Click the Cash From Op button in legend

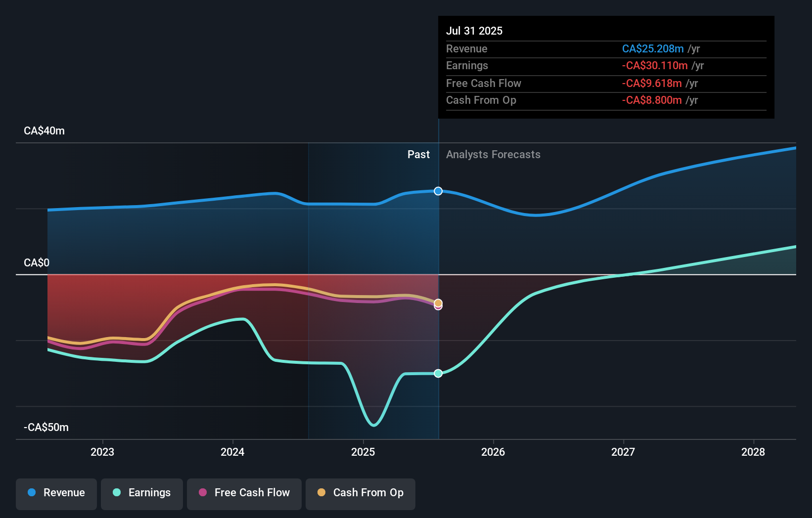tap(360, 493)
